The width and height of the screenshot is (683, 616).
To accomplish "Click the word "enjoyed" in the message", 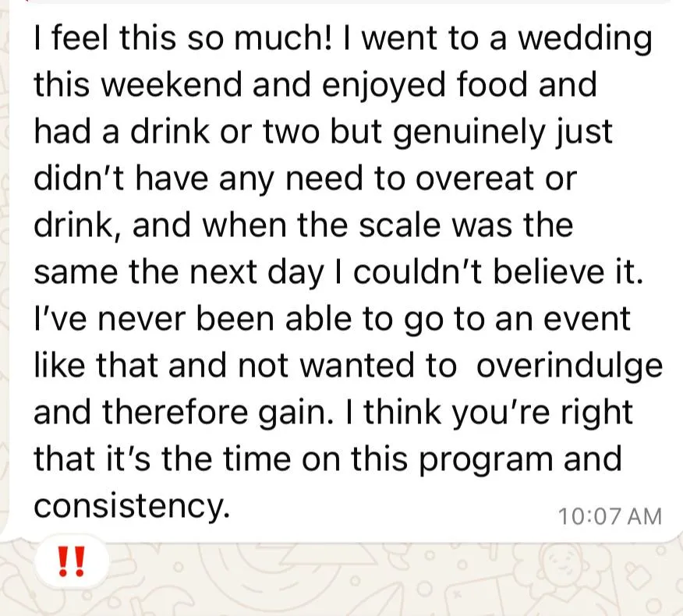I will 384,87.
